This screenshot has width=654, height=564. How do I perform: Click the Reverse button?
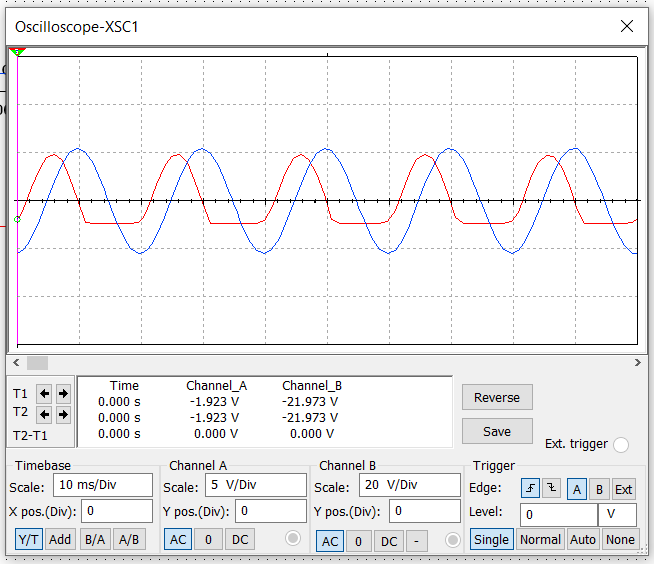(x=497, y=397)
